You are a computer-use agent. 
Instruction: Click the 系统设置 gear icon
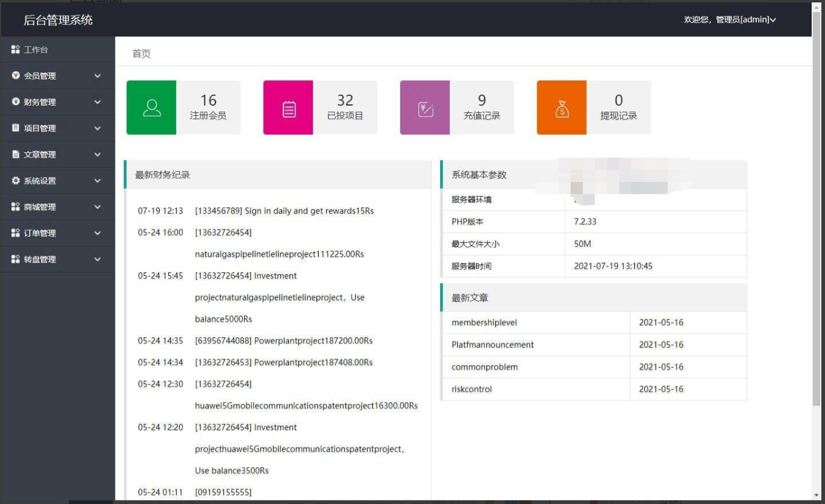(x=16, y=181)
